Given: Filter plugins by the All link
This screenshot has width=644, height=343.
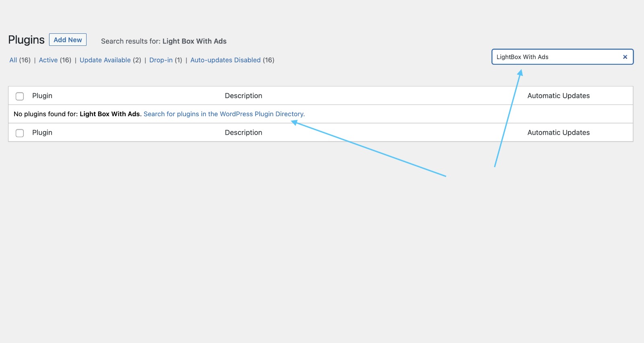Looking at the screenshot, I should click(x=13, y=60).
